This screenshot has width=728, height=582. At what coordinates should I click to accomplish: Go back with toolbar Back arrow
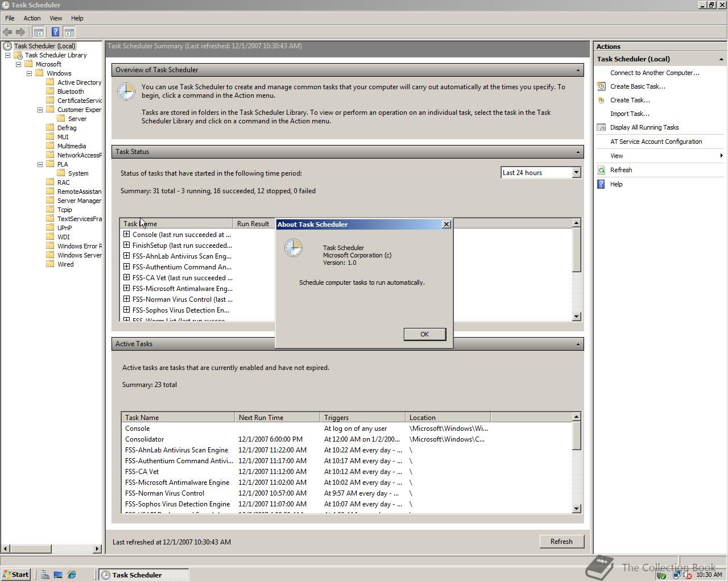(x=7, y=32)
